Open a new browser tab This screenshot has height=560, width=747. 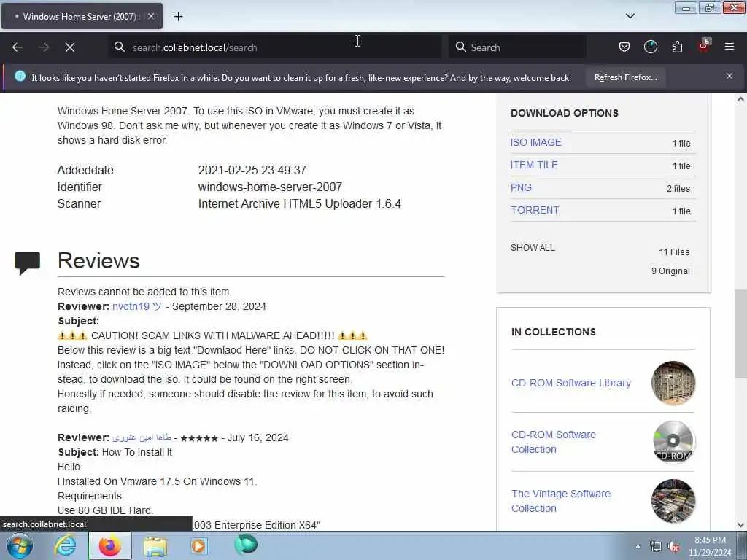[178, 16]
